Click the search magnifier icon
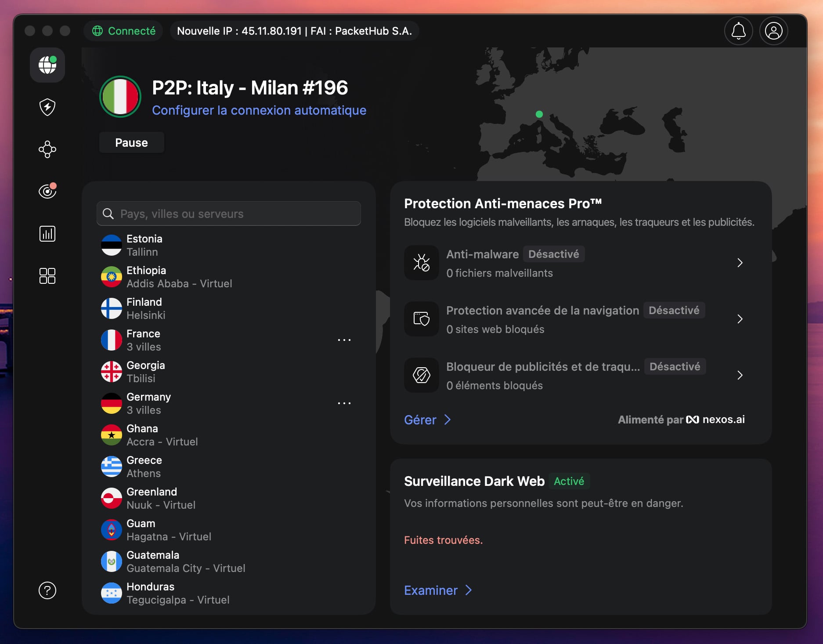This screenshot has width=823, height=644. pyautogui.click(x=108, y=214)
